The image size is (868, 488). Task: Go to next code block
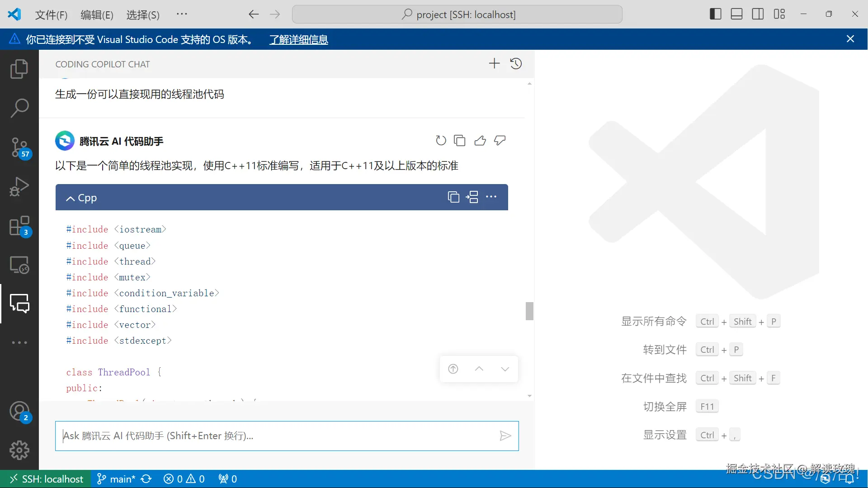point(505,369)
